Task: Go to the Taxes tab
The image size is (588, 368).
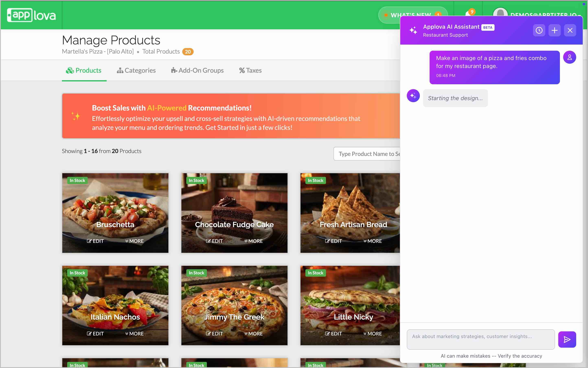Action: (250, 71)
